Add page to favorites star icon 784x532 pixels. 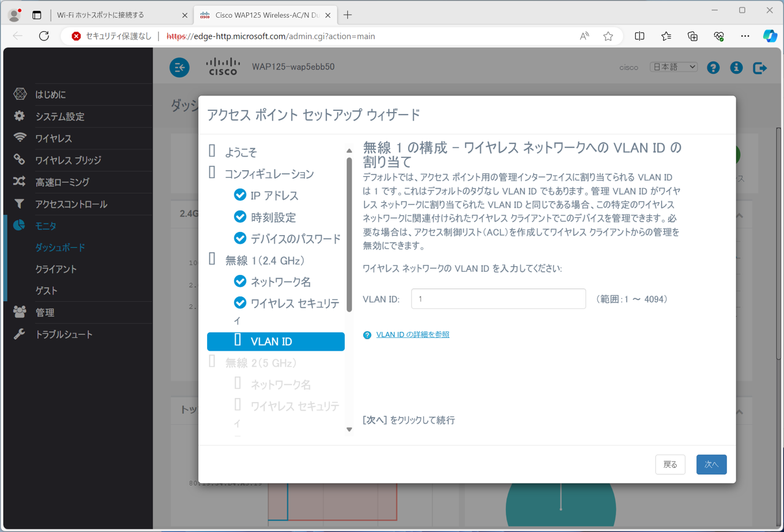click(608, 36)
